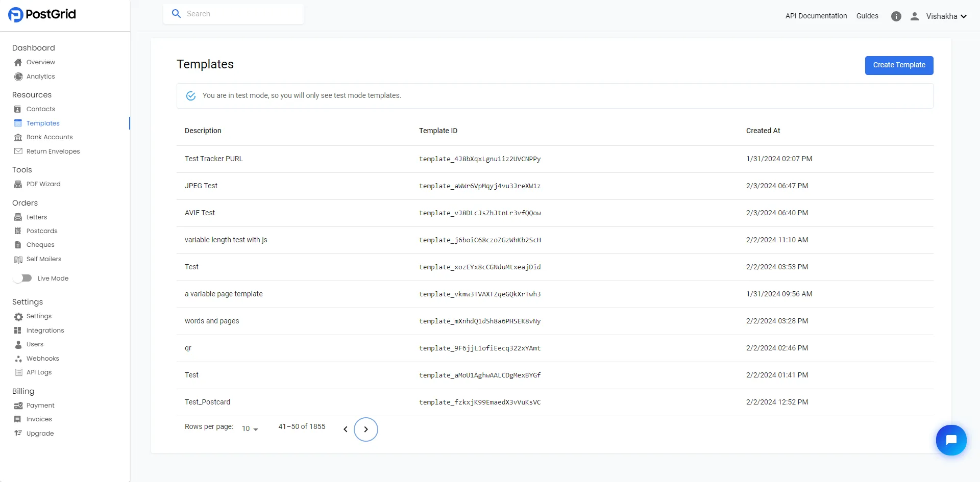Open Return Envelopes via the envelope icon
The width and height of the screenshot is (980, 482).
point(18,151)
